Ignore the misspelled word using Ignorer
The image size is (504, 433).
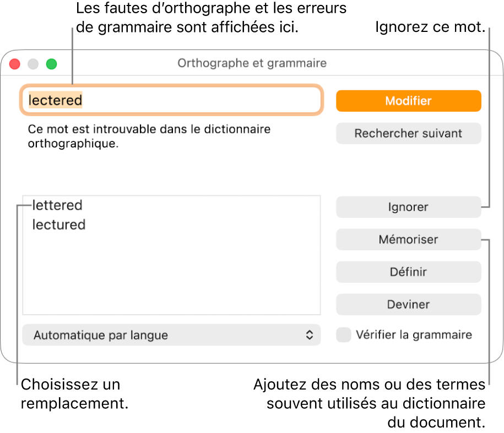click(408, 207)
